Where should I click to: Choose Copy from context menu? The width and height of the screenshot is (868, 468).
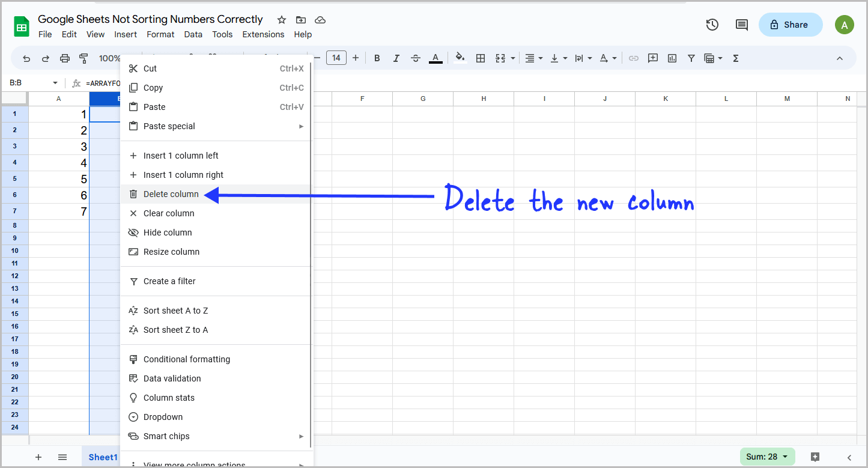[216, 88]
